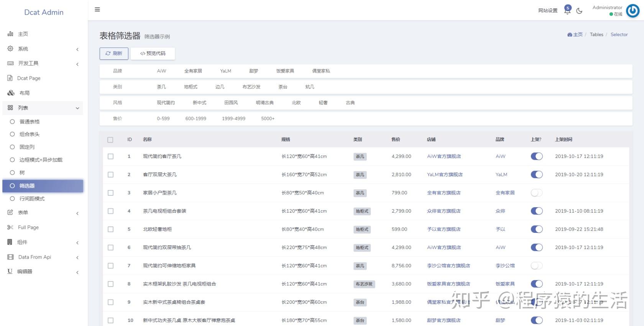Expand the Data From Api chevron

77,257
